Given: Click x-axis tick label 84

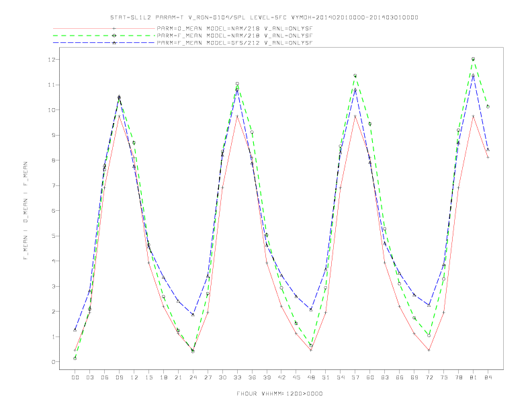Looking at the screenshot, I should click(x=488, y=377).
